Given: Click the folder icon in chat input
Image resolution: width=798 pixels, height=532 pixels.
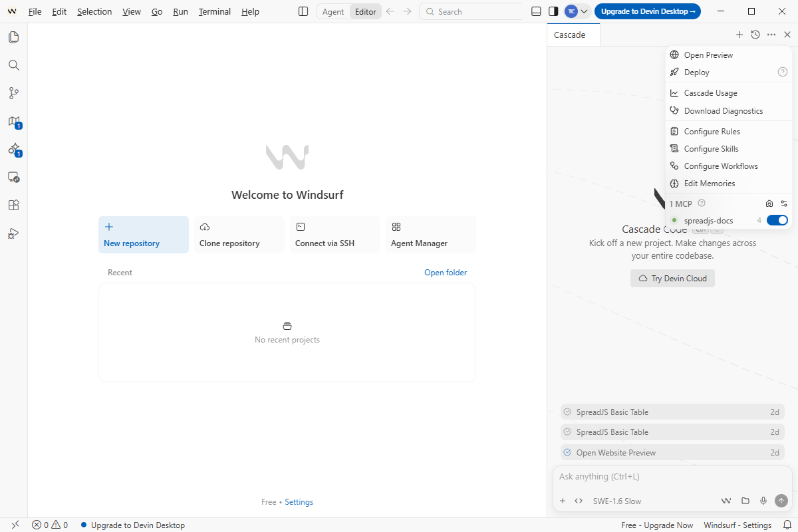Looking at the screenshot, I should (745, 501).
